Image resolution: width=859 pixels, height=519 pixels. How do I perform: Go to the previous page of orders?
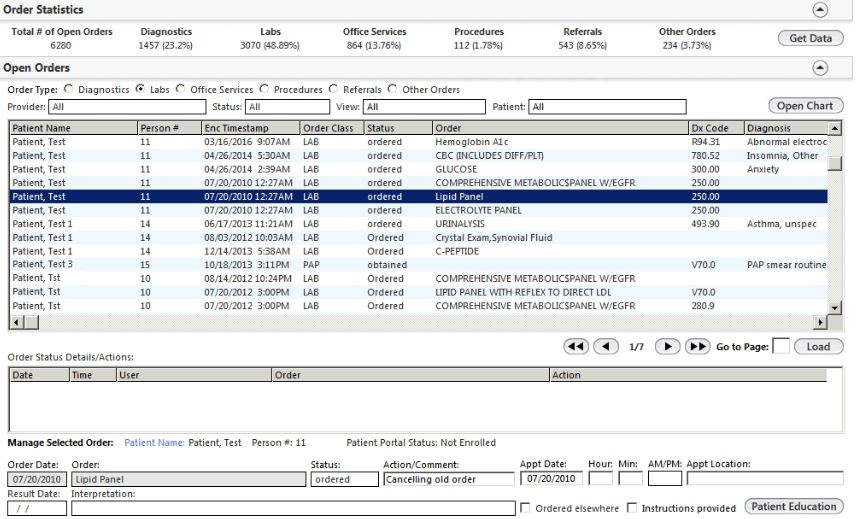606,346
